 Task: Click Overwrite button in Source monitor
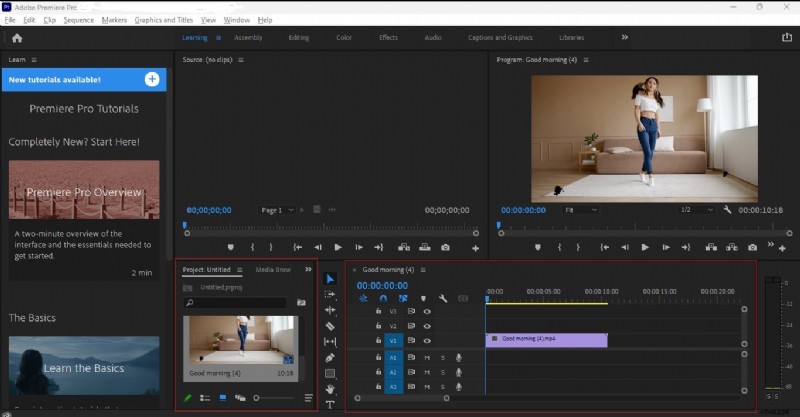(x=424, y=247)
